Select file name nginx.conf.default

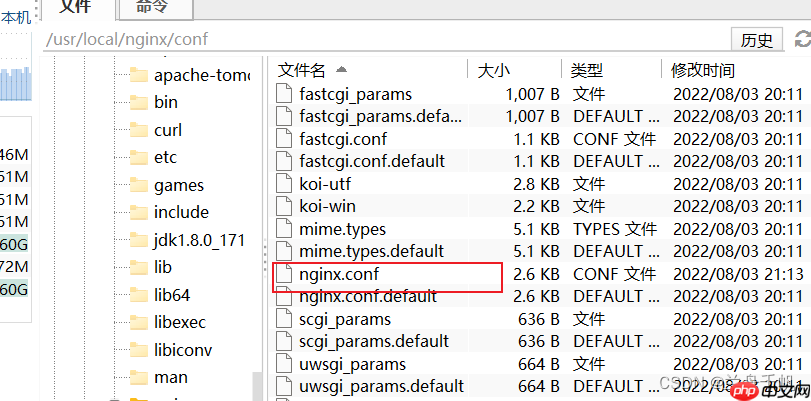368,297
